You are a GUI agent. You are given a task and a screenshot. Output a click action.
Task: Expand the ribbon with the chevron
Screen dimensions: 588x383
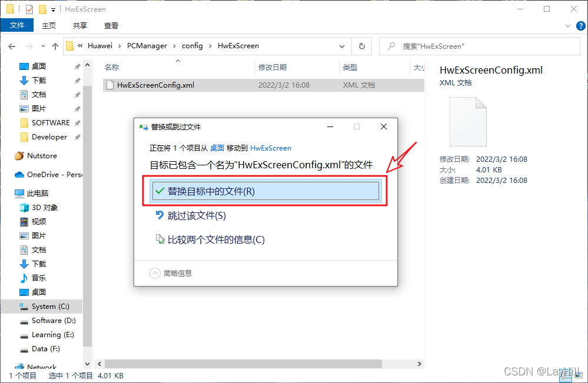pos(568,26)
